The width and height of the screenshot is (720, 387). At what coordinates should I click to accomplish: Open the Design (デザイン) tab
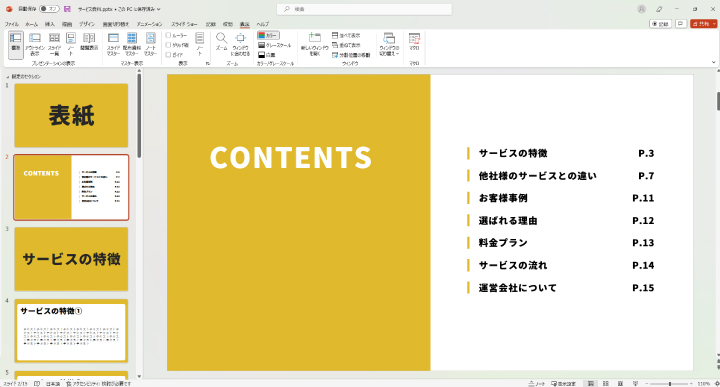(x=86, y=24)
